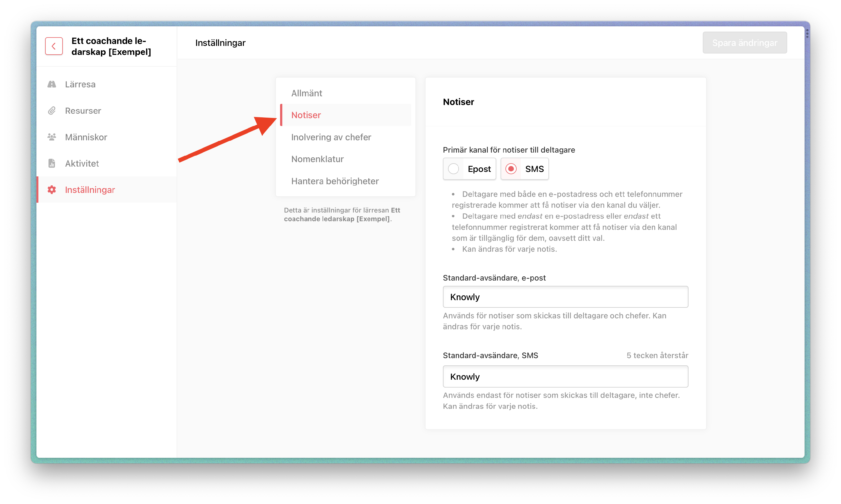Open Människor in the sidebar
Image resolution: width=841 pixels, height=504 pixels.
86,137
